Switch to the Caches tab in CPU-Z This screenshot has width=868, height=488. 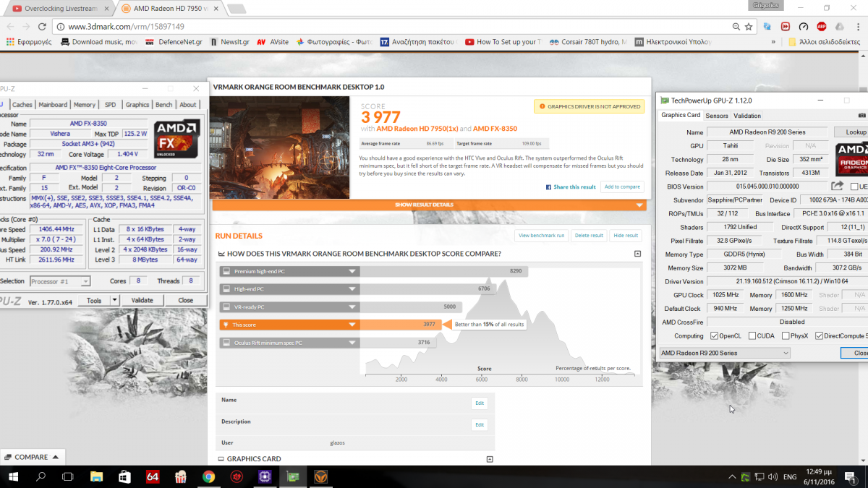coord(22,105)
